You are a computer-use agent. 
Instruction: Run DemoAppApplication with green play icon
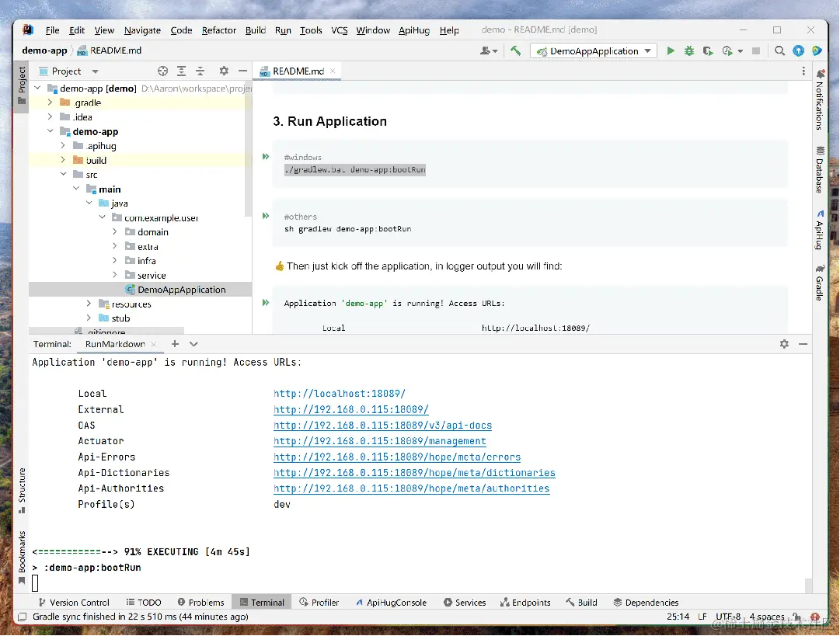(670, 50)
